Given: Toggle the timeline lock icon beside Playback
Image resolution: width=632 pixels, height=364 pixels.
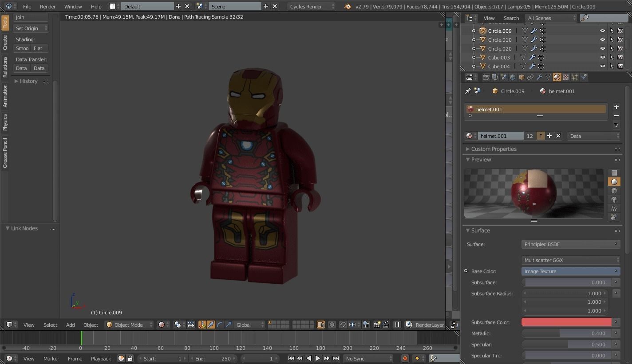Looking at the screenshot, I should point(130,358).
